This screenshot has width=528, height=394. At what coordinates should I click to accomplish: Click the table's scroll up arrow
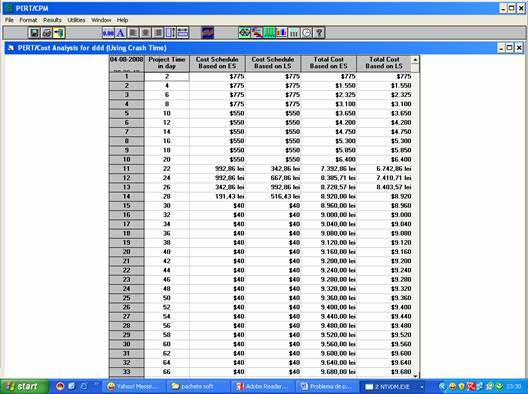tap(415, 60)
